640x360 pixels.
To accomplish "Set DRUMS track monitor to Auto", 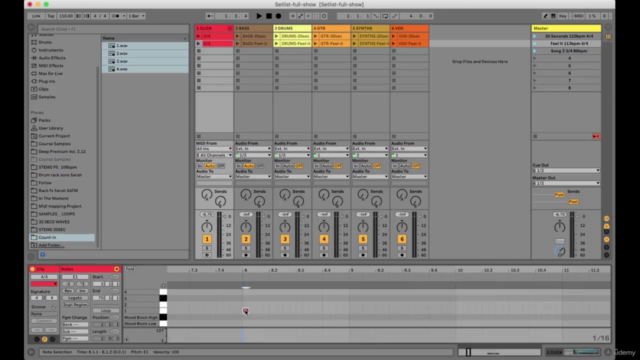I will click(x=288, y=166).
